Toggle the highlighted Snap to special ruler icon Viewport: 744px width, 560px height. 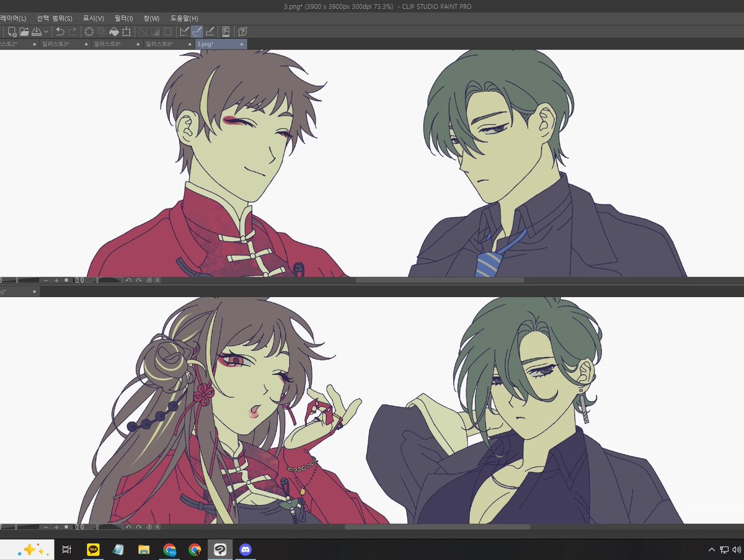197,31
